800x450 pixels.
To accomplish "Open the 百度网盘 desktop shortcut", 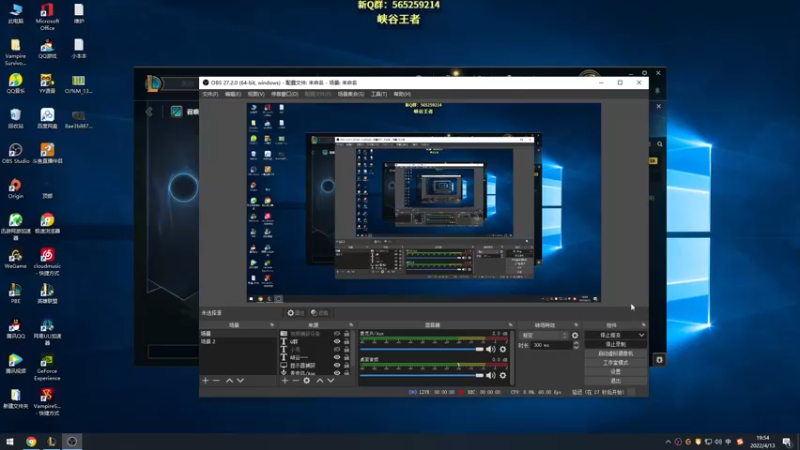I will (x=47, y=118).
